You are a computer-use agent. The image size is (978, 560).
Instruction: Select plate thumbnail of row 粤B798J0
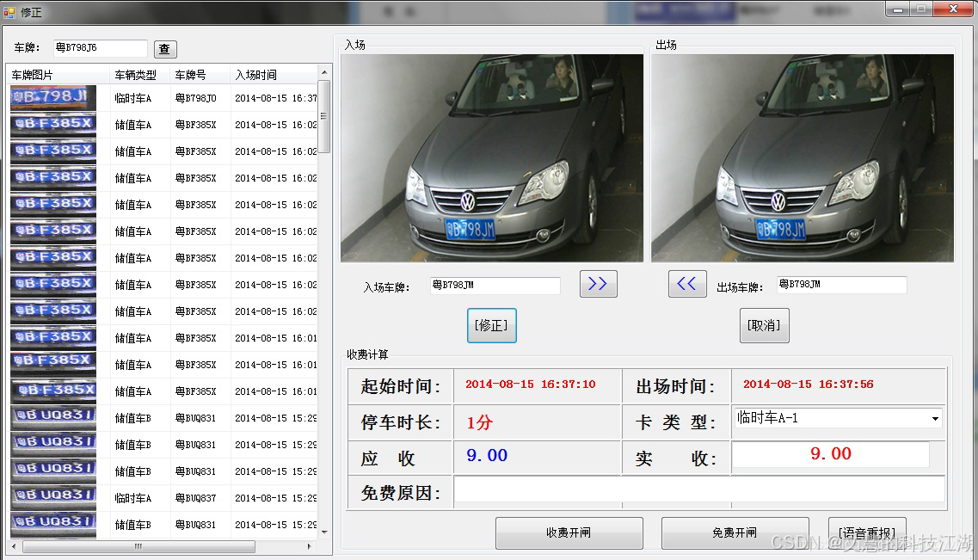pos(53,98)
